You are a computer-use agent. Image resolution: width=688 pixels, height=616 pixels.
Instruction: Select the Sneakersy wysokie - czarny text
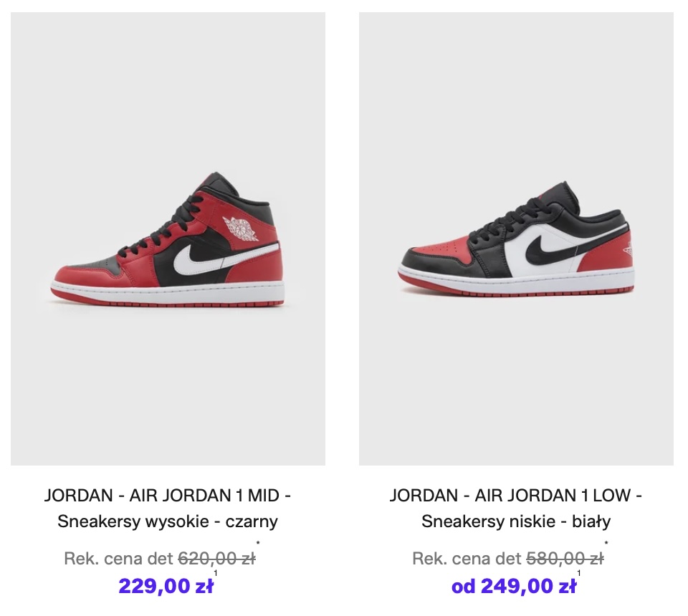coord(168,521)
